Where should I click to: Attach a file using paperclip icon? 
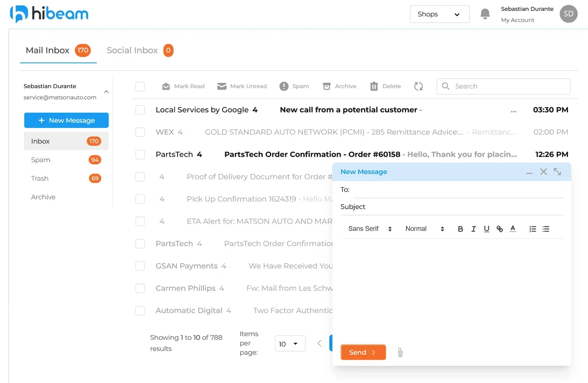[x=400, y=352]
